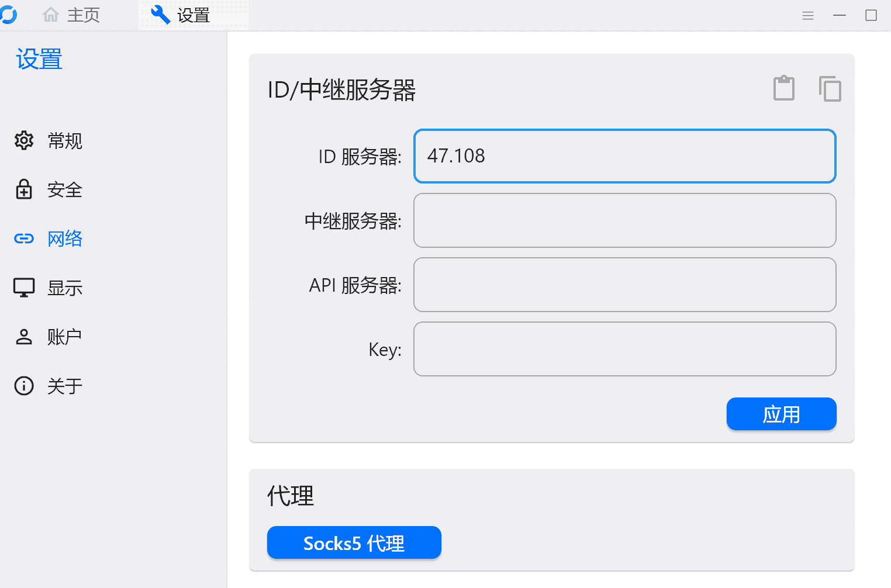Click the 关于 about info icon
The width and height of the screenshot is (891, 588).
[x=23, y=385]
